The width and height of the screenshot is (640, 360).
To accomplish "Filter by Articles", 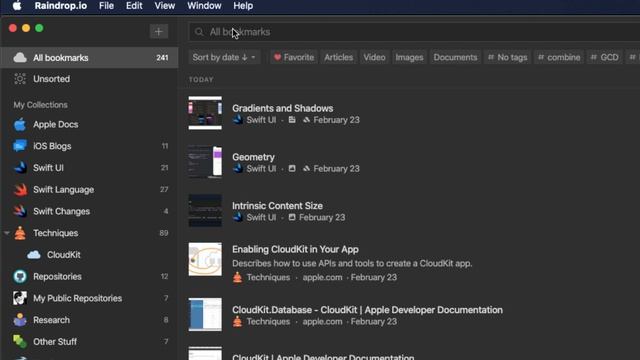I will click(338, 57).
